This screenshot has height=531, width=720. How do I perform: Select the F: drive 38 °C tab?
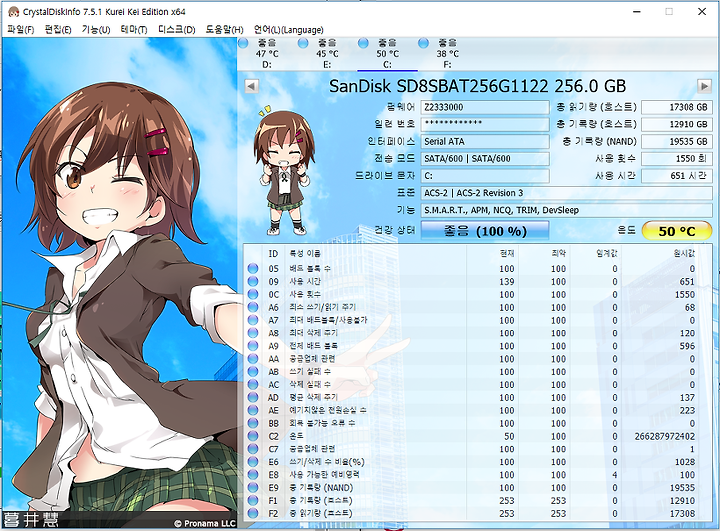click(x=448, y=54)
